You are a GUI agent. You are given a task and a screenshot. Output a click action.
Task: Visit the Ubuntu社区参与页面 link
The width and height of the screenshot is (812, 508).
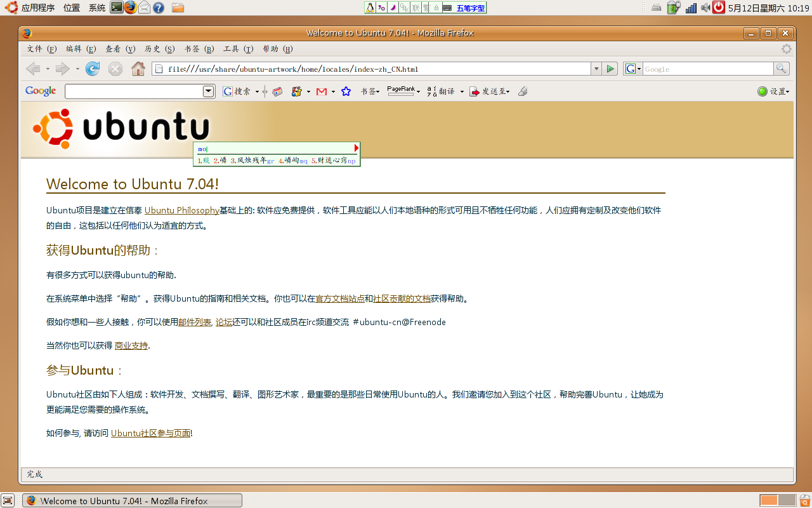click(x=151, y=433)
